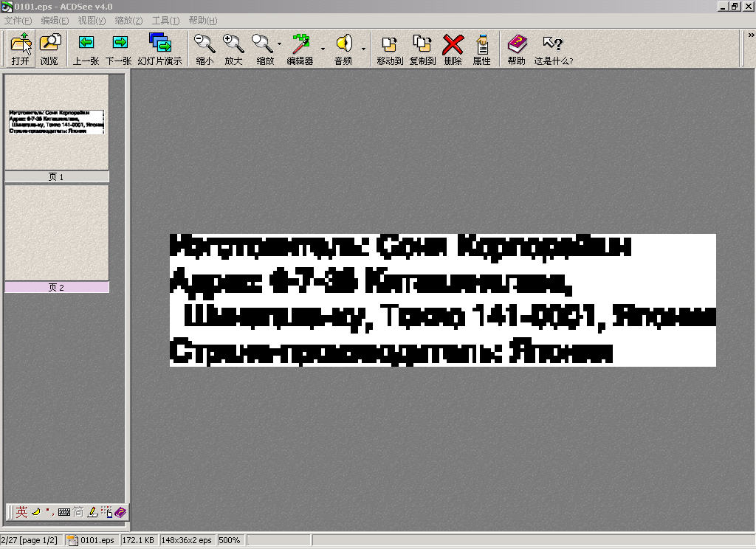This screenshot has width=756, height=549.
Task: Click the file icon in the status bar
Action: point(72,540)
